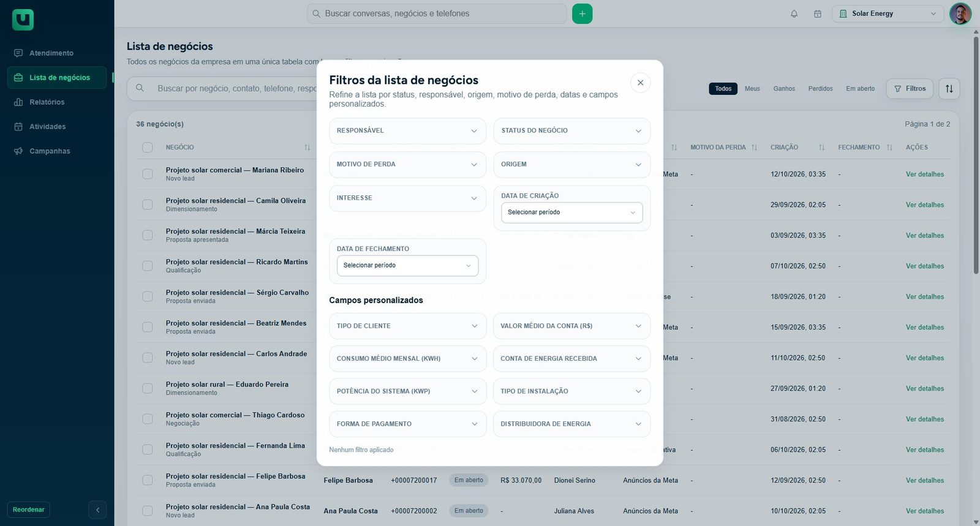Screen dimensions: 980x526
Task: Open Ver detalhes for Ana Paula Costa
Action: [925, 511]
